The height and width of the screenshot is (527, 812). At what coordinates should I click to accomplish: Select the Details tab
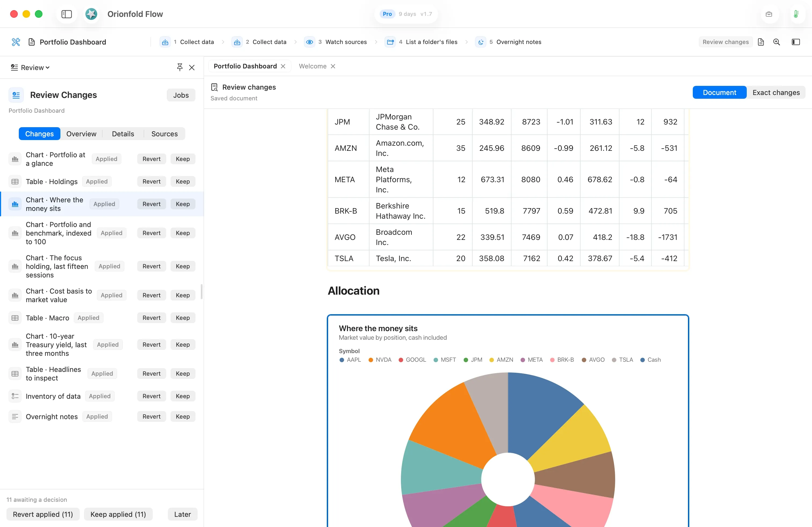coord(123,134)
